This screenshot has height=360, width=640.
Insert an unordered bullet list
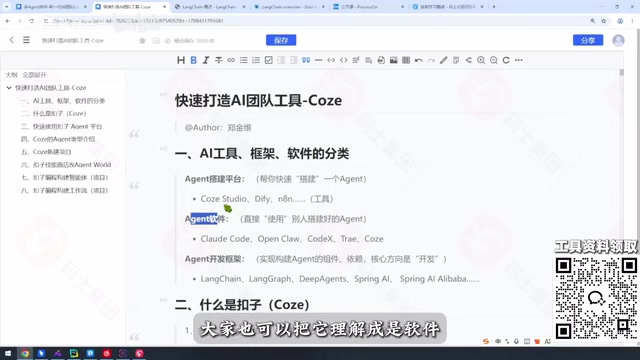244,60
